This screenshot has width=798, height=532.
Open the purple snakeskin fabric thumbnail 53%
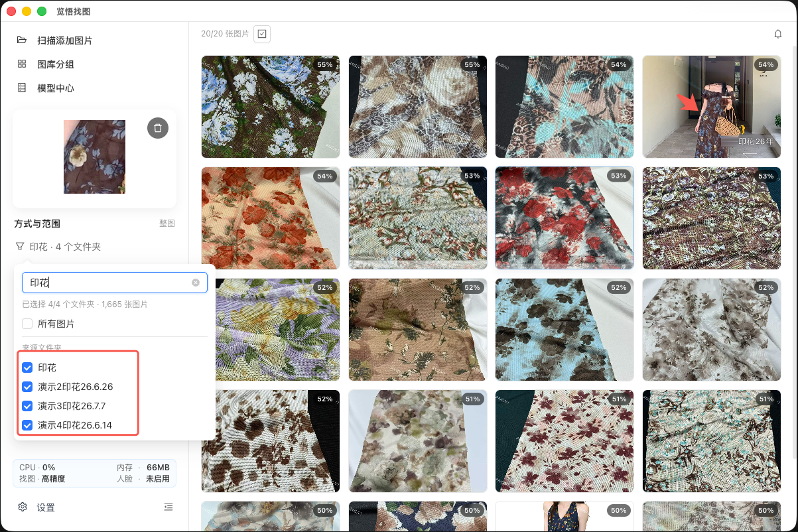pyautogui.click(x=712, y=218)
